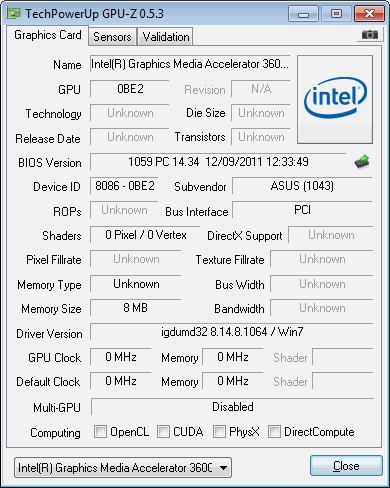
Task: Click the Driver Version field igdumd32
Action: (x=232, y=332)
